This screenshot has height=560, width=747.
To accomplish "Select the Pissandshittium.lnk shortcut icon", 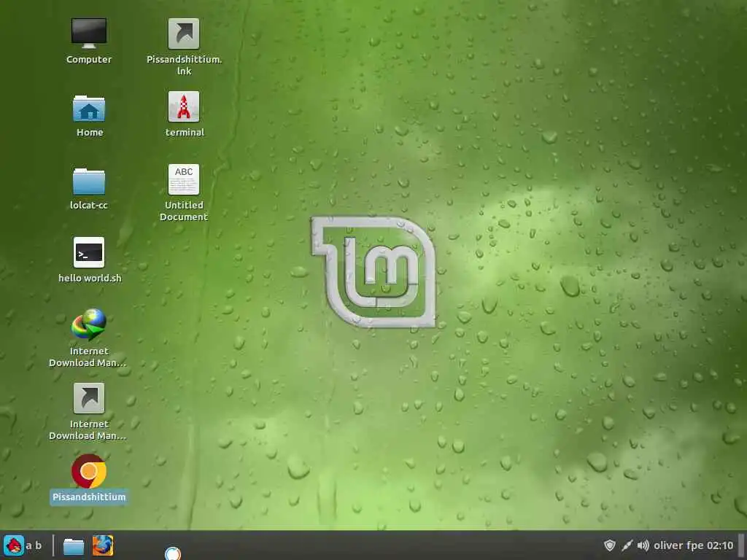I will click(183, 34).
